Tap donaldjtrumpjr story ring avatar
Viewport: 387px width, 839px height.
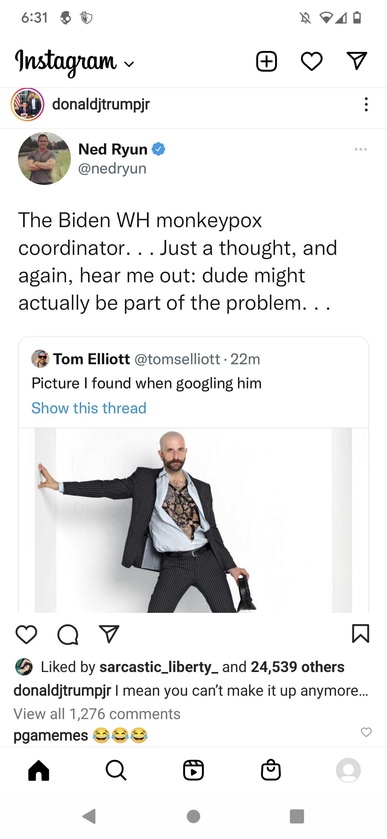point(27,104)
